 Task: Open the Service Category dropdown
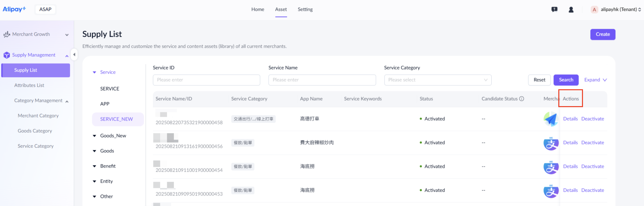pyautogui.click(x=437, y=80)
